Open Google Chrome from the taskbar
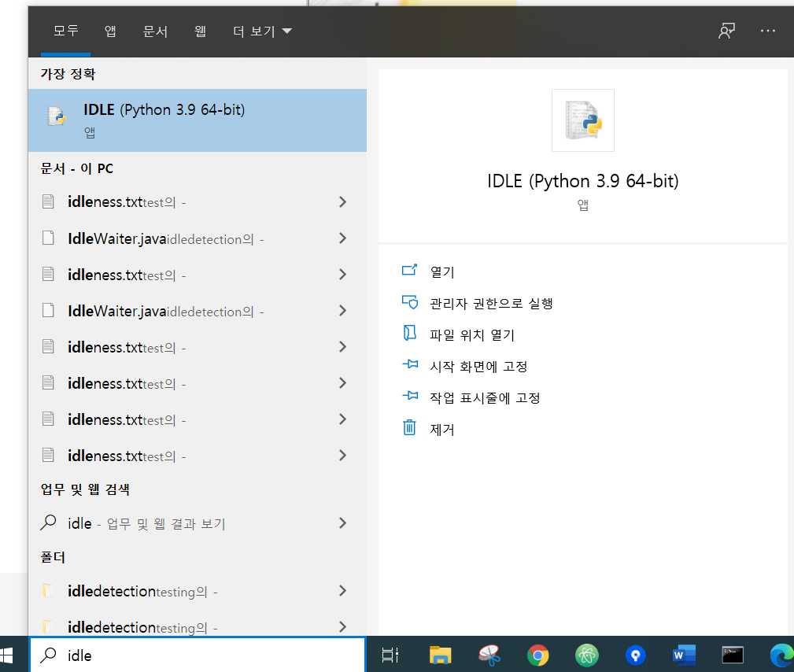794x672 pixels. pyautogui.click(x=537, y=655)
